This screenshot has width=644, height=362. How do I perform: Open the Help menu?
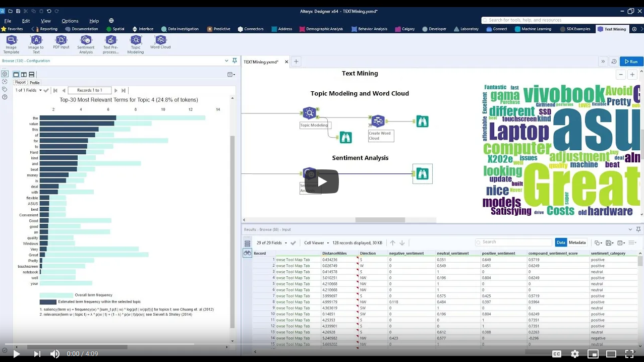(94, 21)
